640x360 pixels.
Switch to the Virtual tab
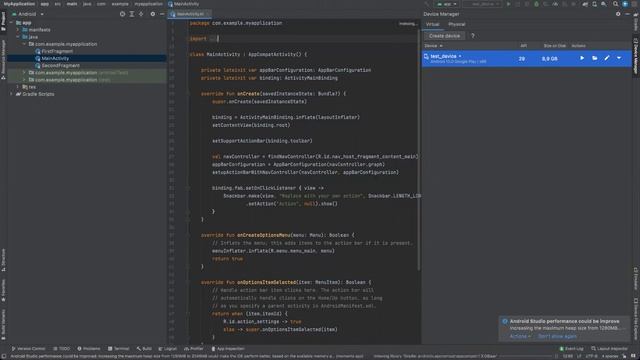432,24
